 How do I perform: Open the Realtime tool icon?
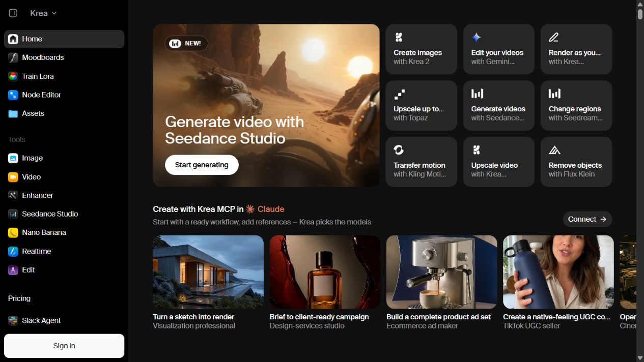click(13, 251)
